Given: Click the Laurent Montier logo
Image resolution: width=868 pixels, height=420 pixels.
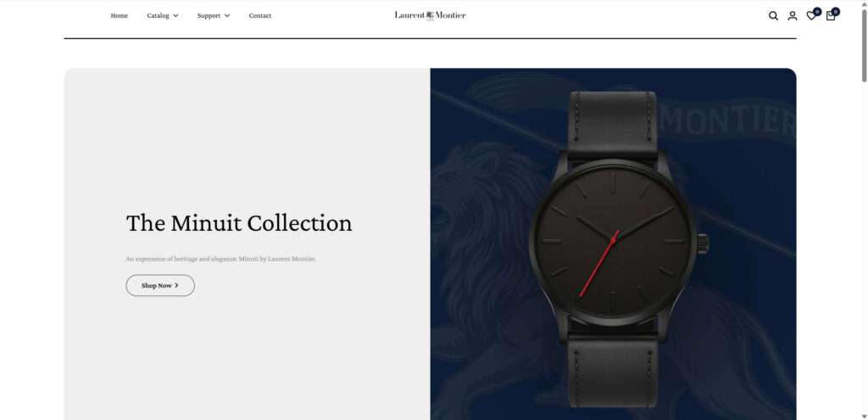Looking at the screenshot, I should [x=430, y=15].
